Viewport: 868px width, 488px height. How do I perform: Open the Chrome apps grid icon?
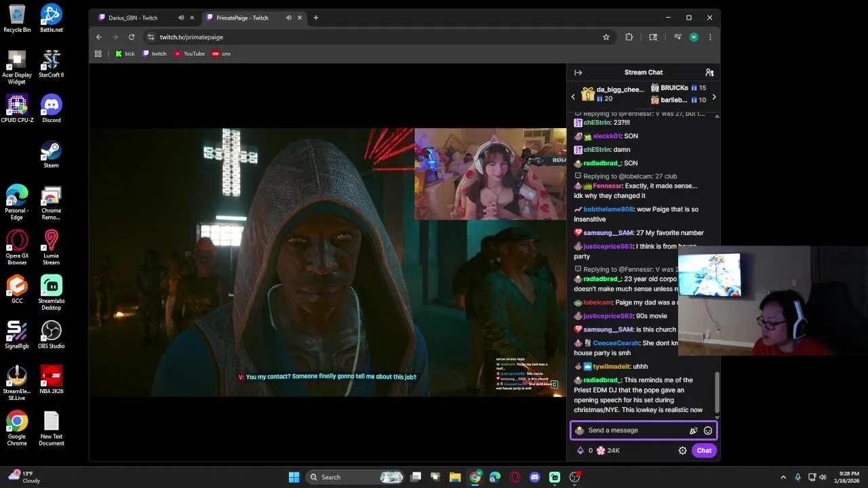point(98,54)
